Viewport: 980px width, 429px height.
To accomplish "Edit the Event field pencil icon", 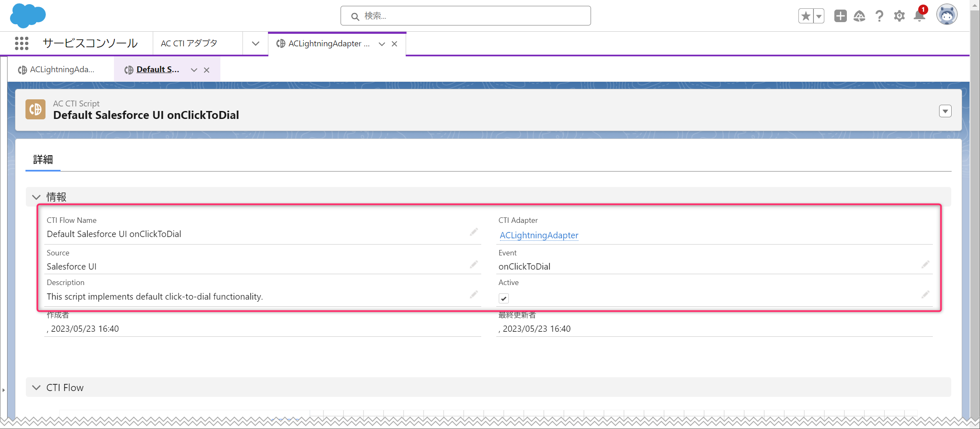I will pyautogui.click(x=925, y=265).
